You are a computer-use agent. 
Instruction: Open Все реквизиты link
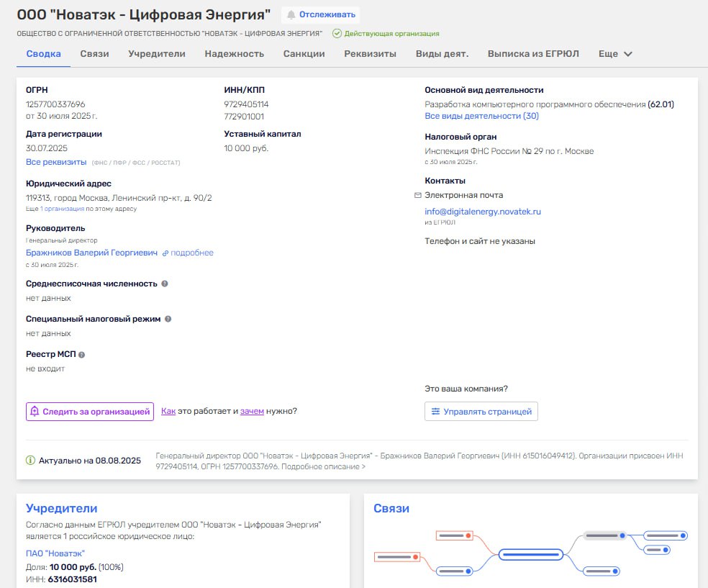(x=56, y=162)
